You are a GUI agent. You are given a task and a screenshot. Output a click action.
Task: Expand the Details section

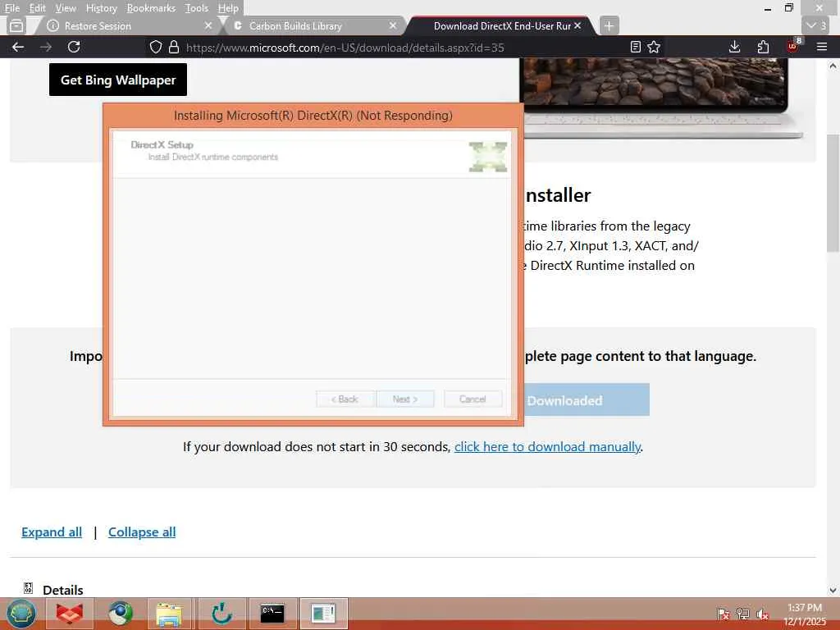click(62, 590)
